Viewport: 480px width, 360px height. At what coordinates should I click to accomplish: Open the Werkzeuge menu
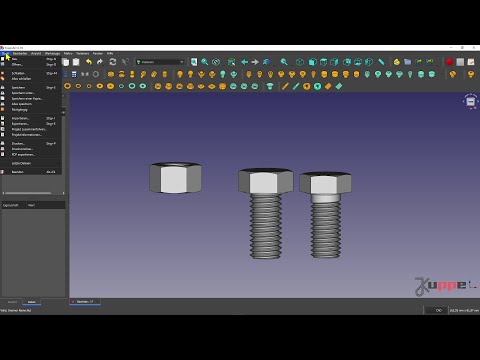click(53, 53)
